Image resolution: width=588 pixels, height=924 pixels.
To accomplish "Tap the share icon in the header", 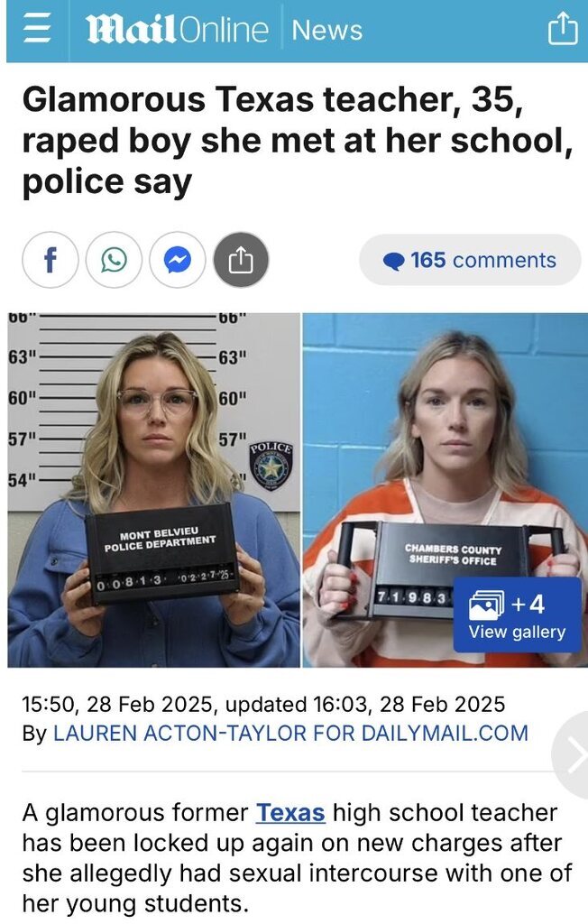I will point(563,28).
